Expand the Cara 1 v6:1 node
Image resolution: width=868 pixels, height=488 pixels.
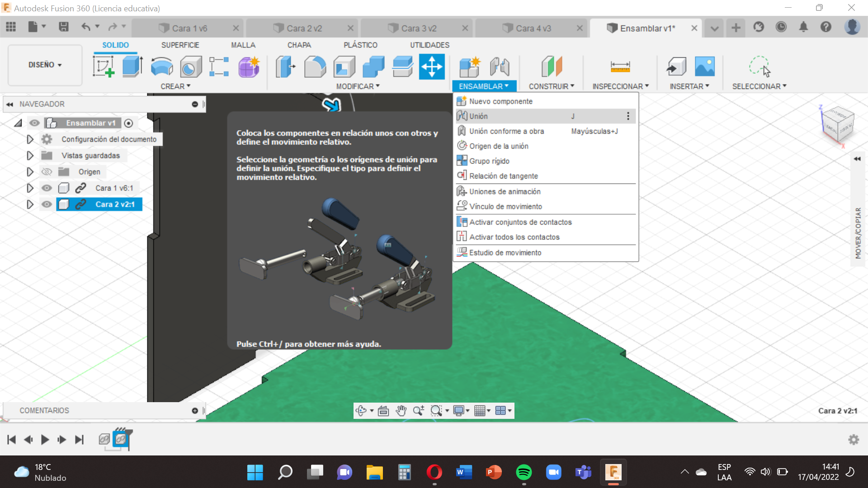30,188
